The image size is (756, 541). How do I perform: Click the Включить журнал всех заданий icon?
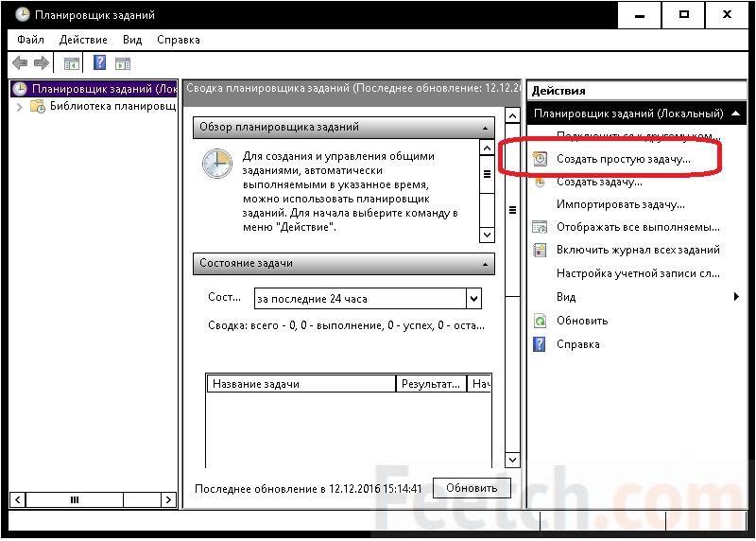(540, 250)
